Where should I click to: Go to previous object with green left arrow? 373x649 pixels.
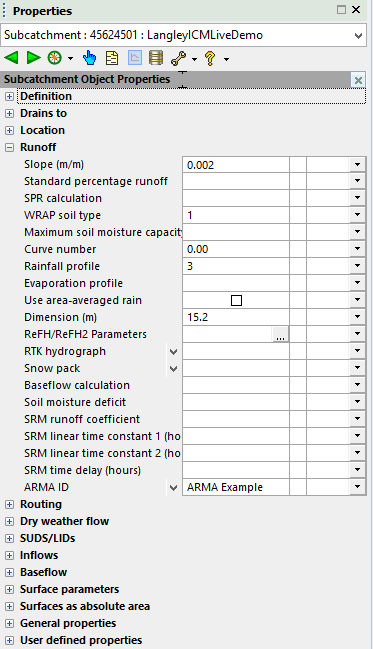click(x=11, y=58)
